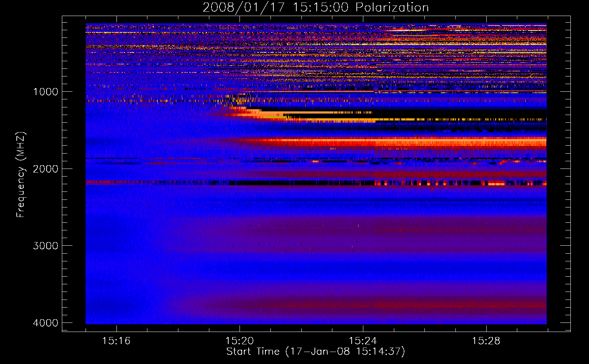
Task: Click the 2000 frequency tick label
Action: (46, 169)
